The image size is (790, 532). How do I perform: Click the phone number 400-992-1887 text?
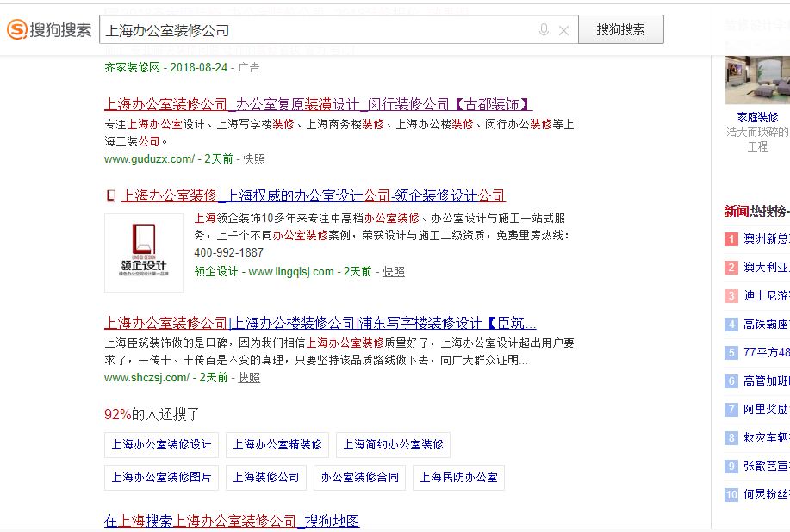tap(229, 253)
